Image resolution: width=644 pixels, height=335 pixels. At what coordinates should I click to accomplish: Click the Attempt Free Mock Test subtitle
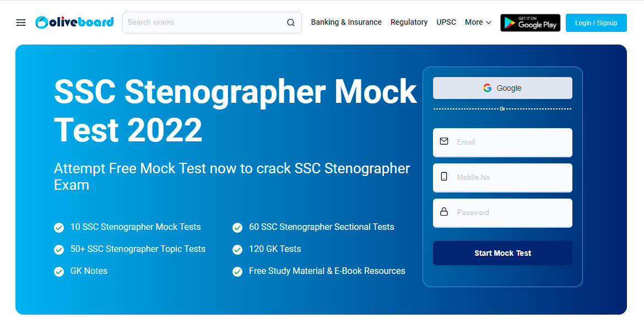tap(232, 177)
